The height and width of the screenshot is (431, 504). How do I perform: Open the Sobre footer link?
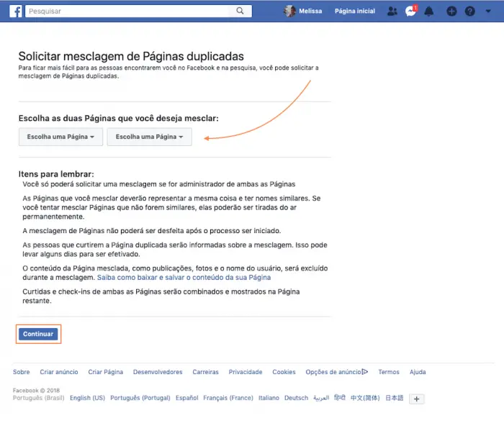[21, 372]
